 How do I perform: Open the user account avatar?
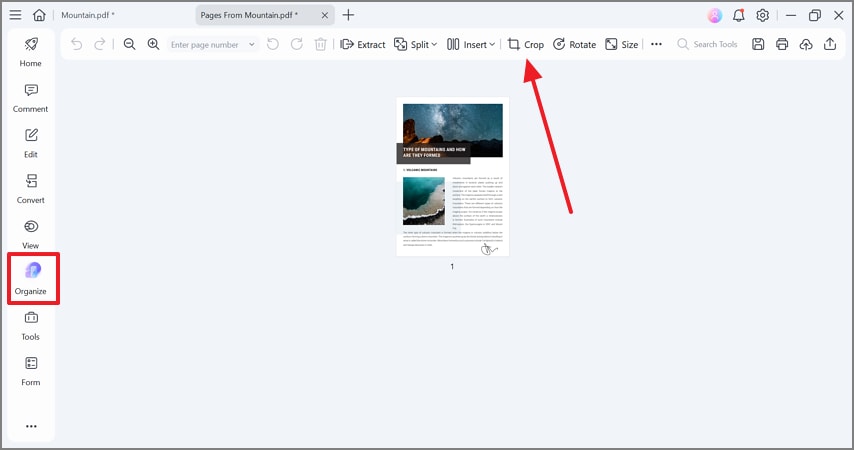pyautogui.click(x=715, y=15)
